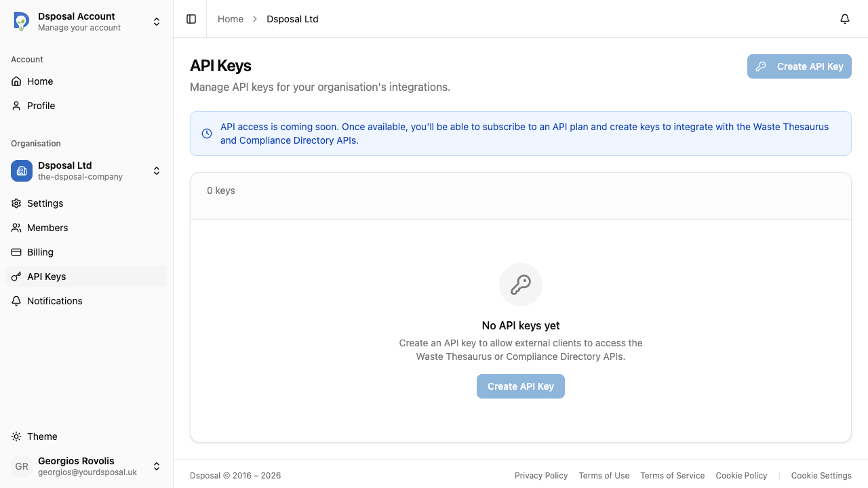Expand the Dsposal Account switcher chevron
This screenshot has height=488, width=868.
click(157, 21)
